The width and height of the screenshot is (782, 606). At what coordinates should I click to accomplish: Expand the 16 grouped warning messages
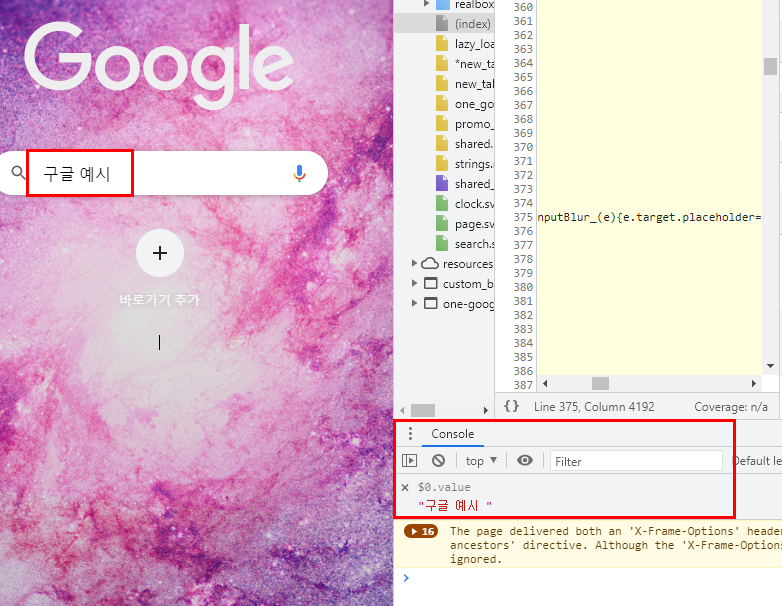tap(421, 531)
